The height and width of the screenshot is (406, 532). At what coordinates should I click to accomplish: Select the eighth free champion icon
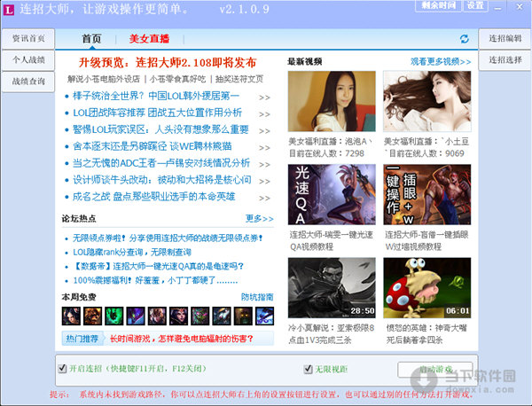222,316
